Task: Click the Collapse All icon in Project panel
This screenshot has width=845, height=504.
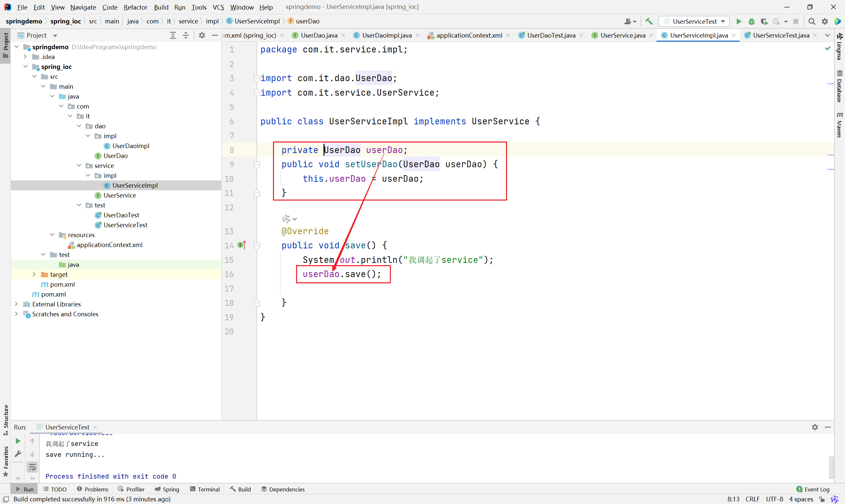Action: tap(186, 35)
